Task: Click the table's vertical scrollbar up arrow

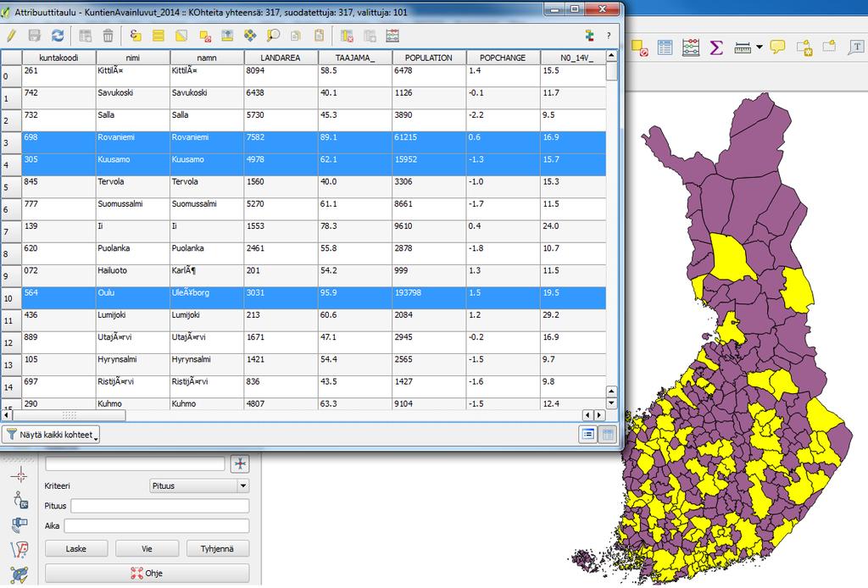Action: tap(611, 55)
